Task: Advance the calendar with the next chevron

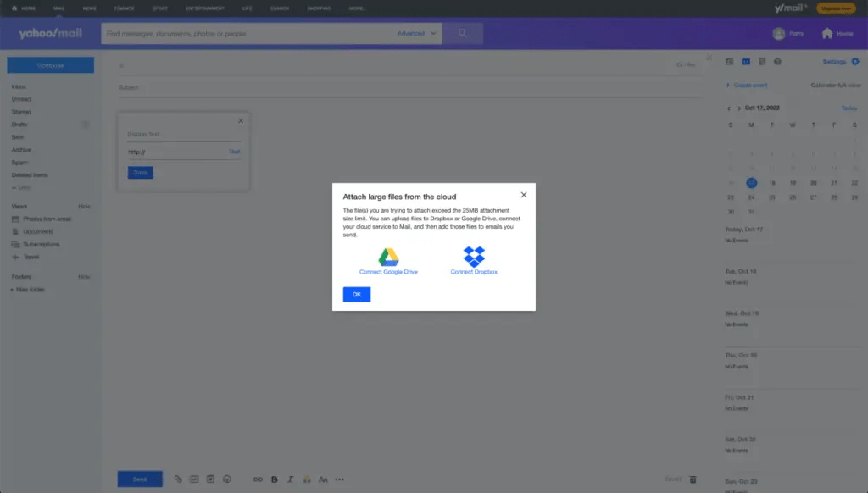Action: (x=737, y=108)
